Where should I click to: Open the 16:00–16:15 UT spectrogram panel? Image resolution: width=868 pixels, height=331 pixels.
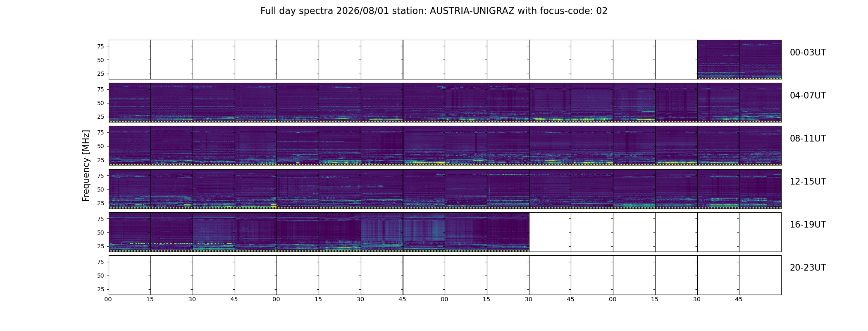(130, 232)
